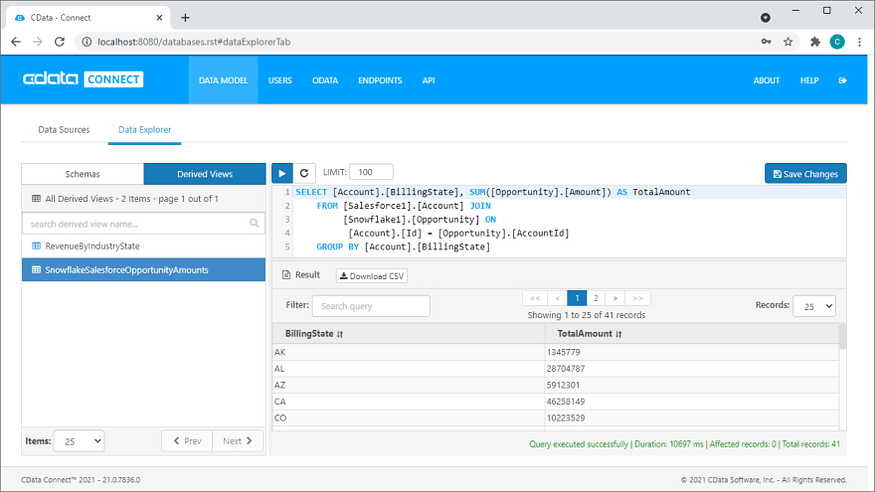875x492 pixels.
Task: Open Chrome three-dot menu
Action: [x=859, y=42]
